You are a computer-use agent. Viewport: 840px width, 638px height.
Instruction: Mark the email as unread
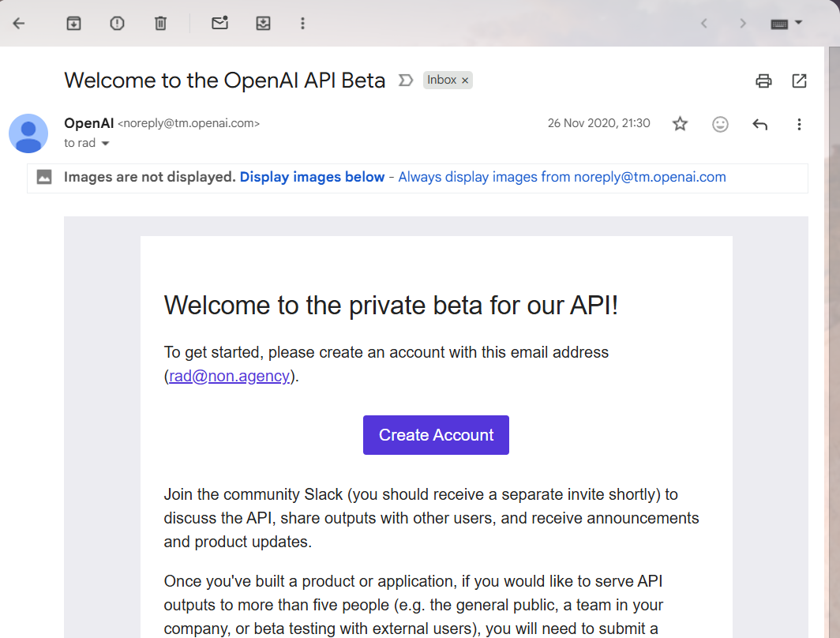[219, 24]
